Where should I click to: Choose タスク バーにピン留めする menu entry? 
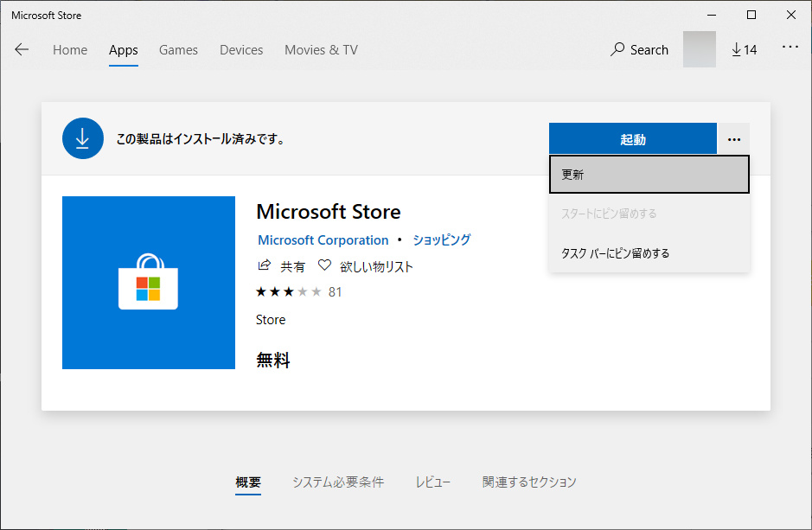[x=649, y=253]
